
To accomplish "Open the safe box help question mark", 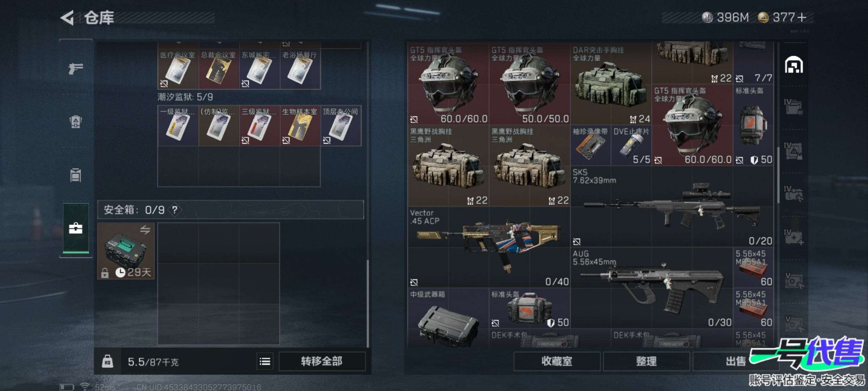I will (x=175, y=210).
